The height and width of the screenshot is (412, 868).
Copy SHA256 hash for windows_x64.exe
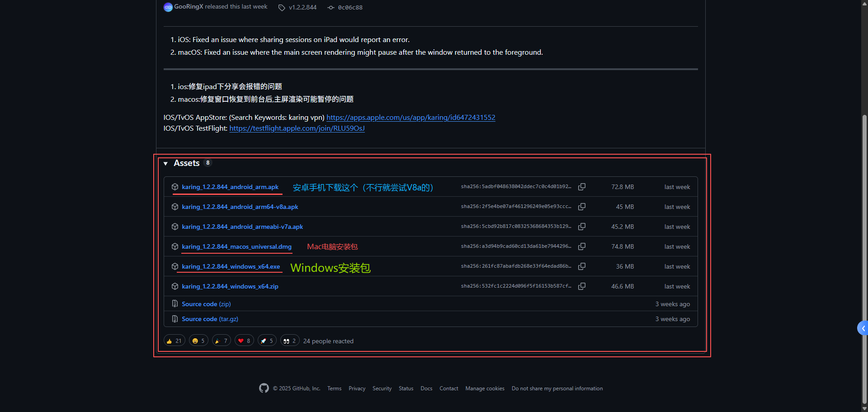(582, 266)
